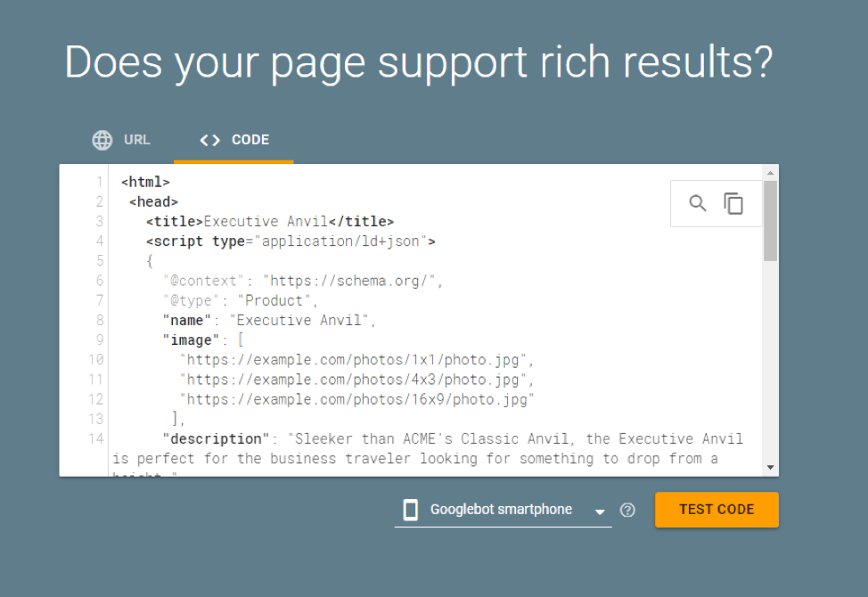Click the code editor scrollbar thumb
The width and height of the screenshot is (868, 597).
(770, 220)
